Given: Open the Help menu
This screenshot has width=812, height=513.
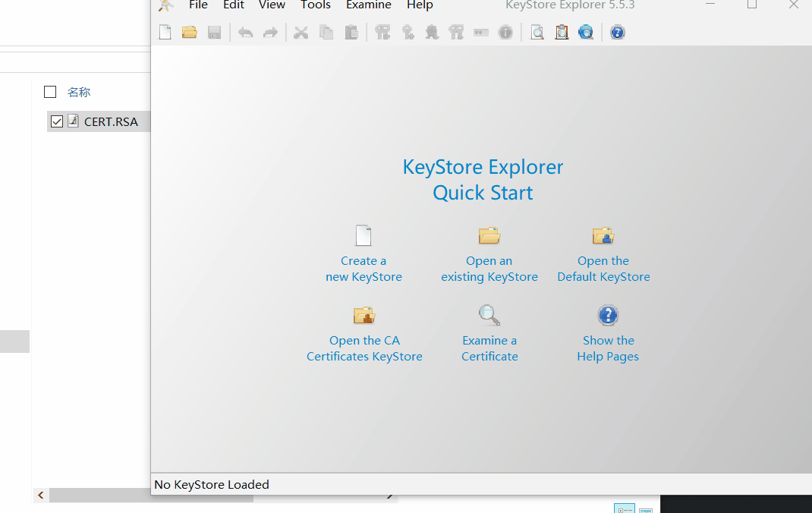Looking at the screenshot, I should (420, 5).
